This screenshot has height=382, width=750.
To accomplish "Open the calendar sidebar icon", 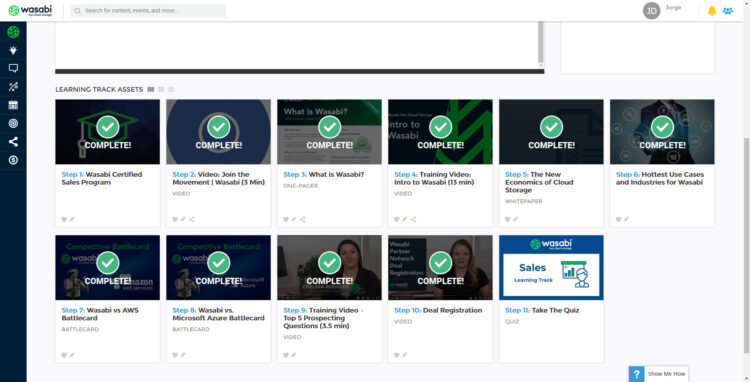I will pos(13,105).
